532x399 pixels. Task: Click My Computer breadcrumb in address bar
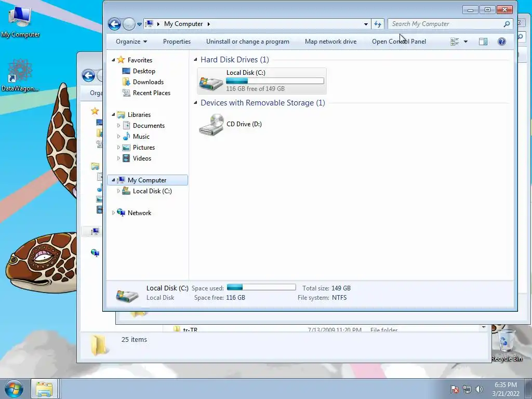[183, 24]
